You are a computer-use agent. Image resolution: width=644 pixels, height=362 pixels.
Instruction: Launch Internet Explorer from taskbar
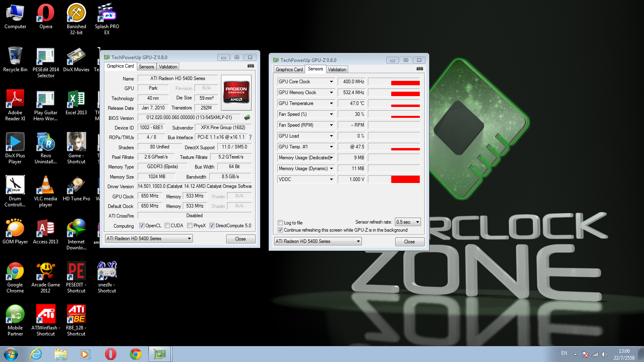point(36,354)
